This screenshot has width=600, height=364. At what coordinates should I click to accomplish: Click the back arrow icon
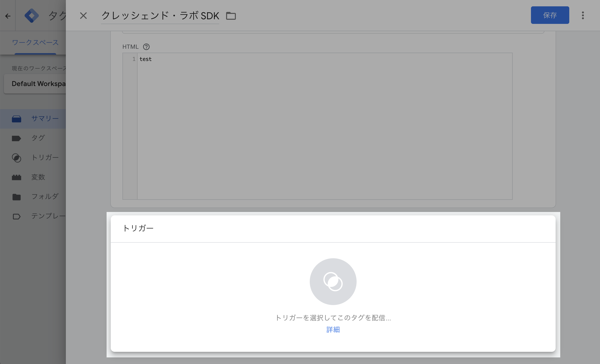coord(8,16)
